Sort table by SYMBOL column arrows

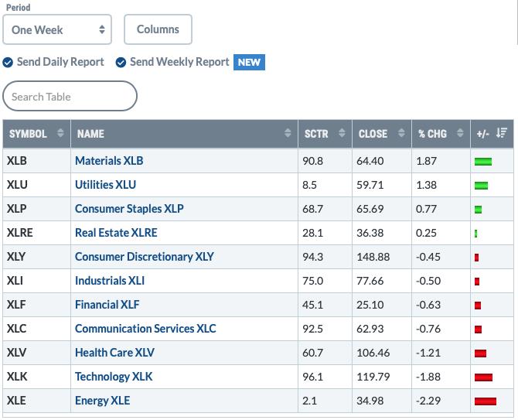[x=60, y=133]
